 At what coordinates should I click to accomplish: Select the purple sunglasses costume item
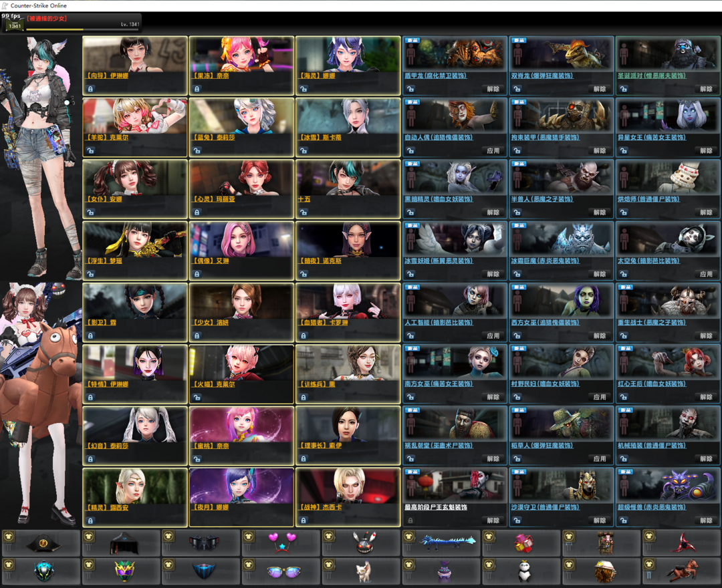tap(284, 571)
